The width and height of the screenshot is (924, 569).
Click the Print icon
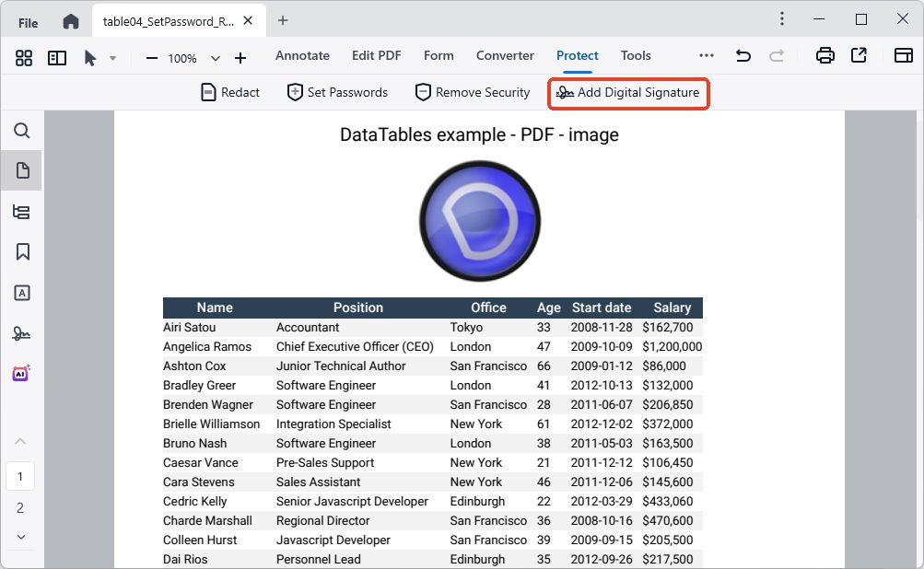tap(824, 55)
